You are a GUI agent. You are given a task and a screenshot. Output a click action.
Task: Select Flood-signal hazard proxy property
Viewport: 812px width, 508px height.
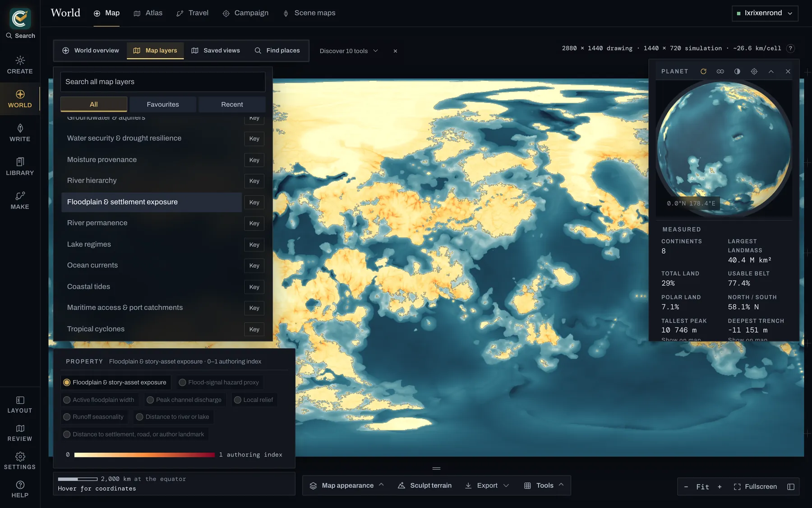pyautogui.click(x=219, y=382)
